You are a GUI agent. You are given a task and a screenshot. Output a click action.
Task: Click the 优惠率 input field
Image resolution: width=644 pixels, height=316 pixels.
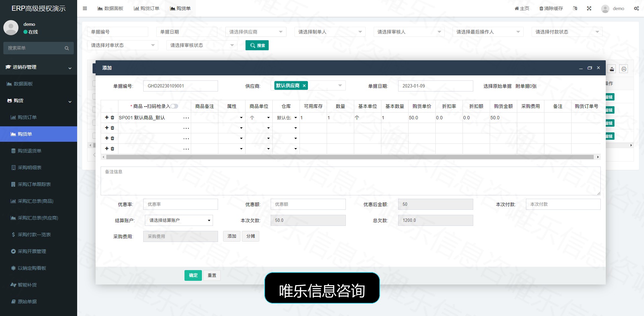coord(180,204)
